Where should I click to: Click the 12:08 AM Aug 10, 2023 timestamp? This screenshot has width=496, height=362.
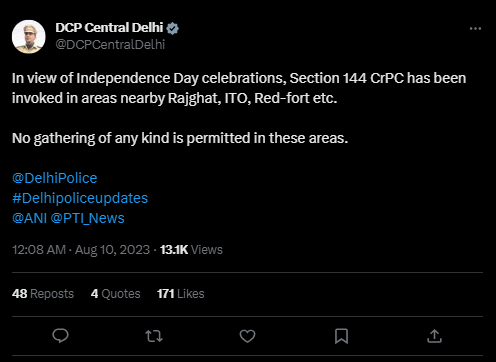point(81,250)
